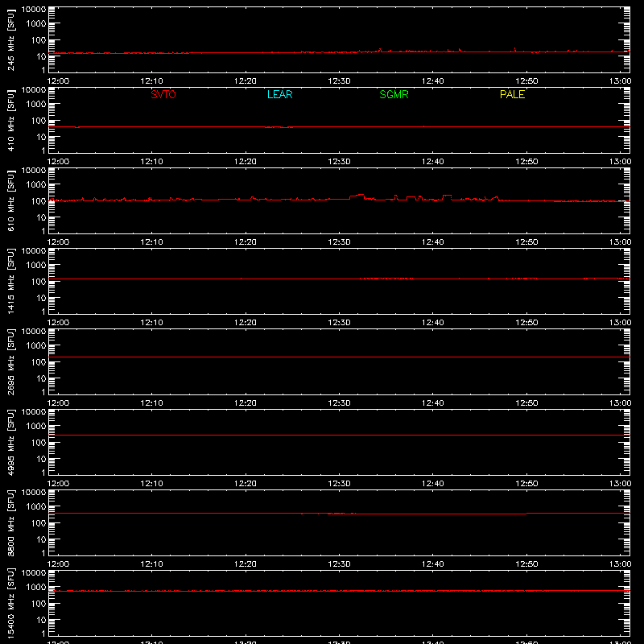The image size is (644, 644).
Task: Select the 4995 MHz [SFU] axis title
Action: coord(11,442)
